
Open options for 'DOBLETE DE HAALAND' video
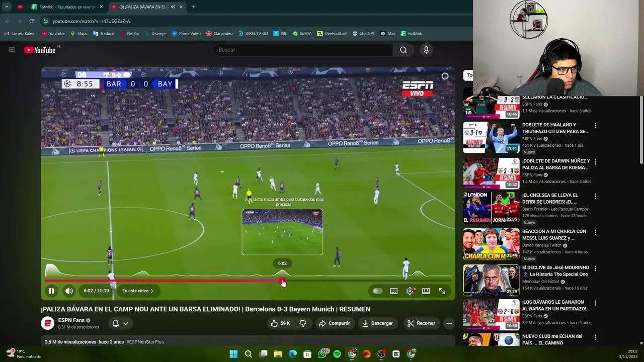click(x=595, y=126)
